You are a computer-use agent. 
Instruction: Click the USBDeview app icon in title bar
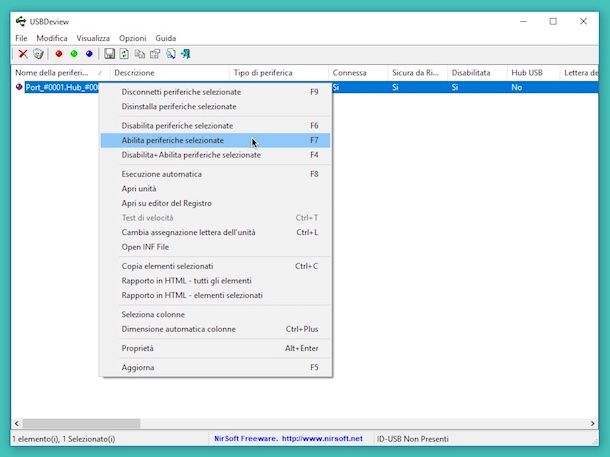(x=21, y=21)
